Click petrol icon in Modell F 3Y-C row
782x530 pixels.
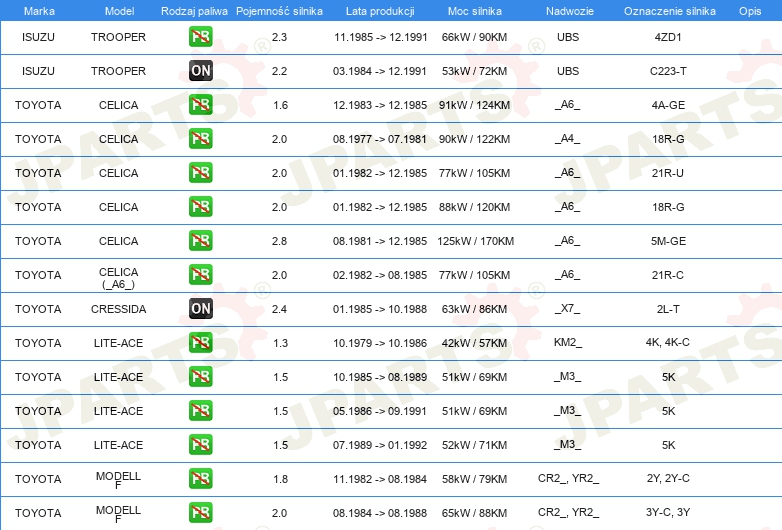click(x=200, y=512)
